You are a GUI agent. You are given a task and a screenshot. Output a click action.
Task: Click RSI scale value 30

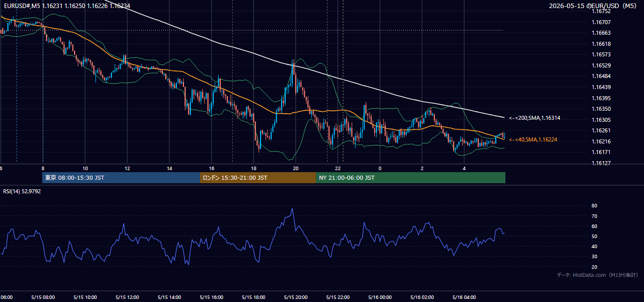point(595,257)
